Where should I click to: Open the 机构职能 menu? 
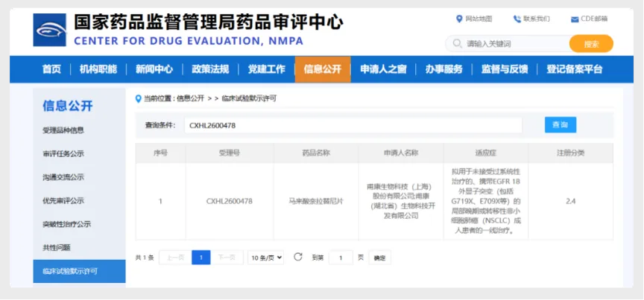tap(98, 69)
